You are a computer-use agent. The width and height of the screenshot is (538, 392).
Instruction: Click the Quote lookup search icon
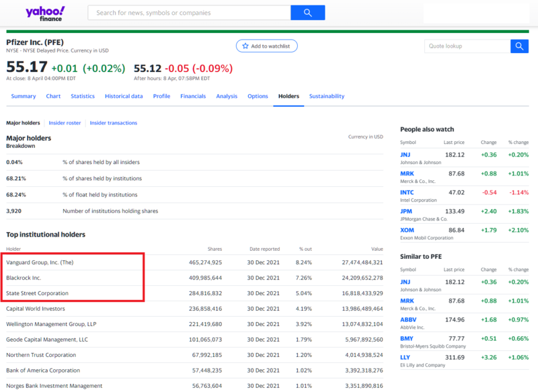518,46
